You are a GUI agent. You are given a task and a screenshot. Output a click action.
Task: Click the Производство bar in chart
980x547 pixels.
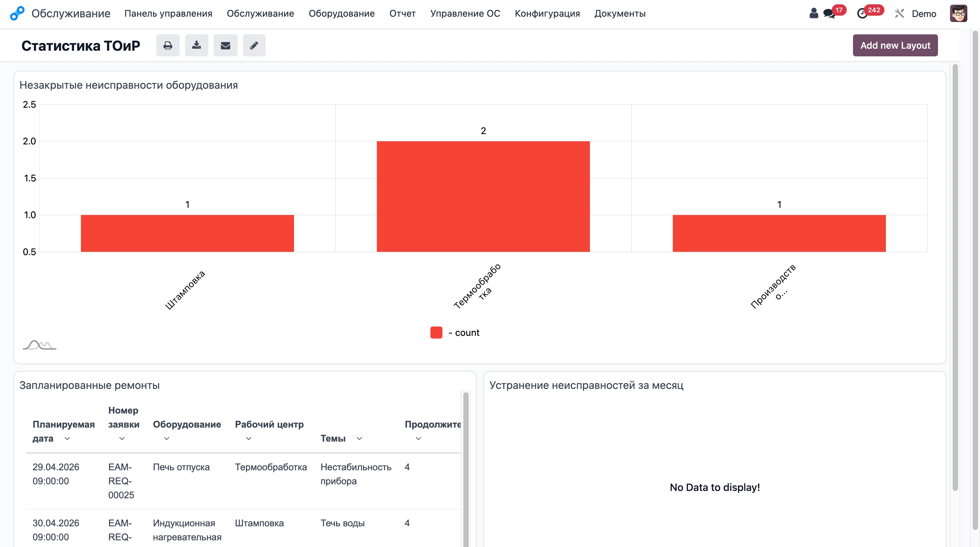click(779, 233)
